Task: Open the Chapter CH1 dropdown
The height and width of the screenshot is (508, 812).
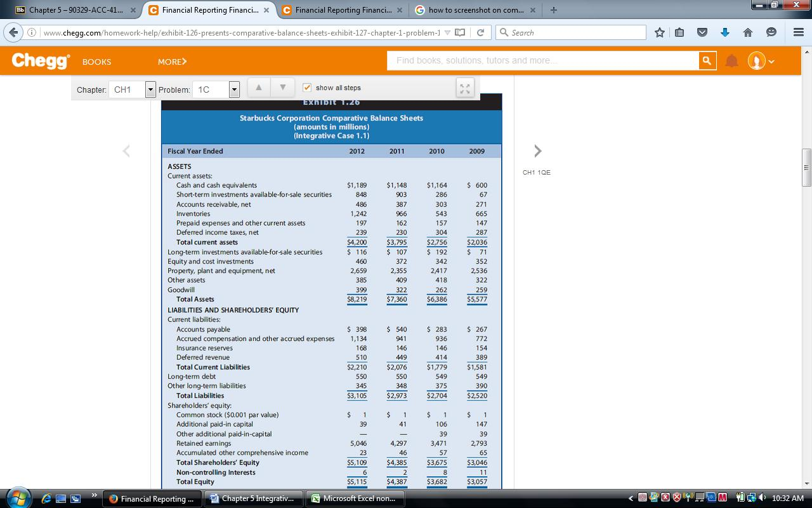Action: pyautogui.click(x=132, y=90)
